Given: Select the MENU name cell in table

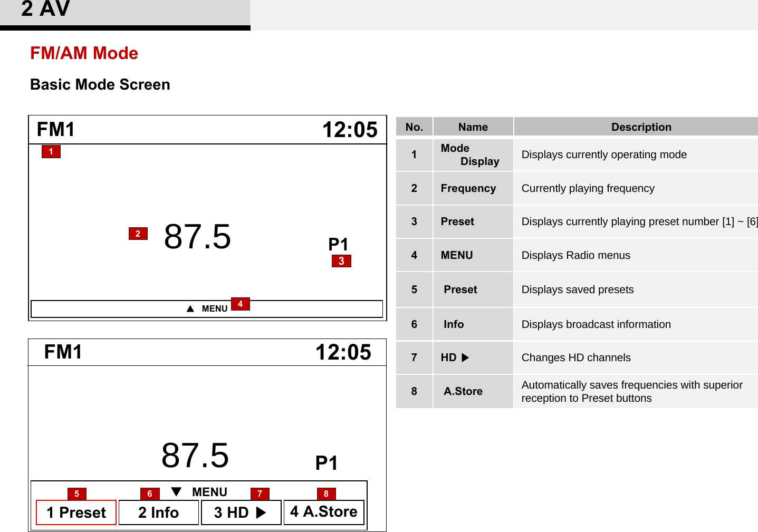Looking at the screenshot, I should point(473,255).
